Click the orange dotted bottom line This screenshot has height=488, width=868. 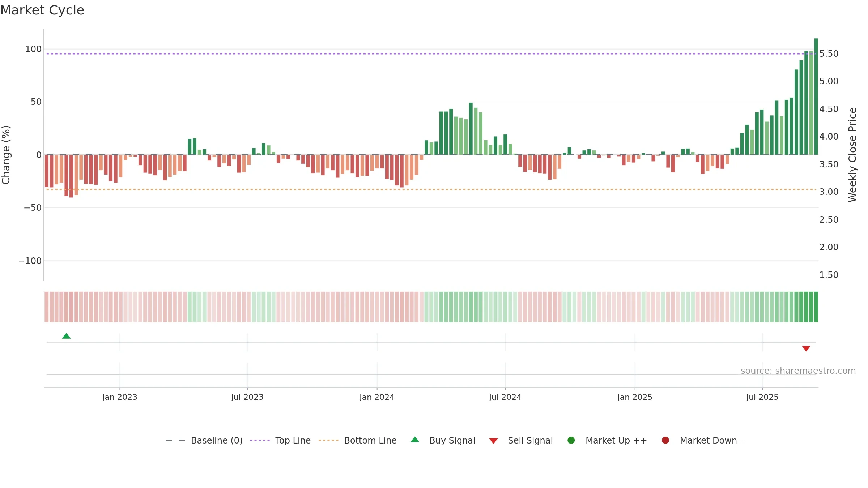(x=431, y=189)
